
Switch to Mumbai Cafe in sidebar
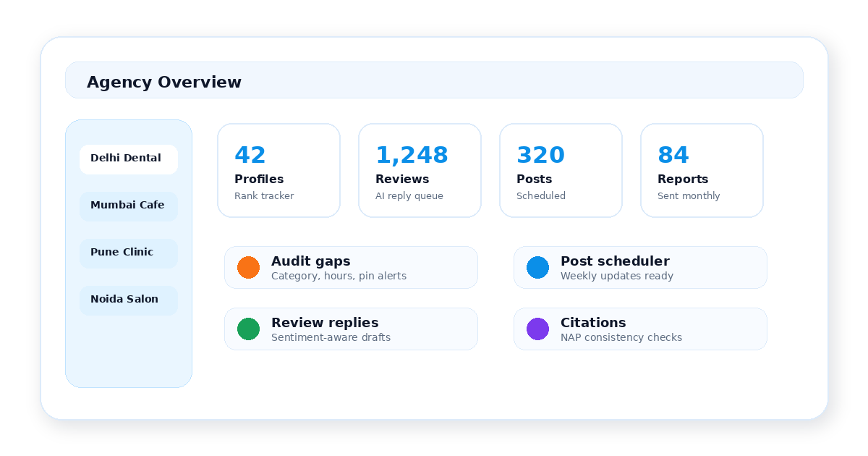129,206
